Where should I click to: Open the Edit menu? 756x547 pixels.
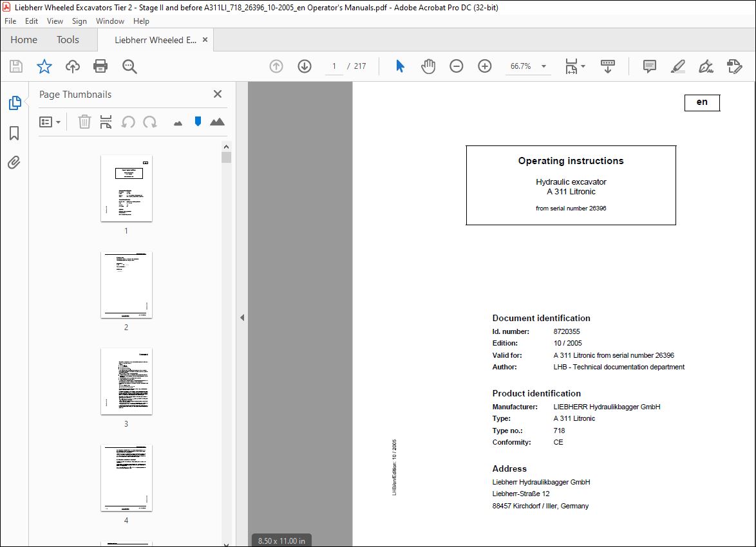(x=32, y=21)
